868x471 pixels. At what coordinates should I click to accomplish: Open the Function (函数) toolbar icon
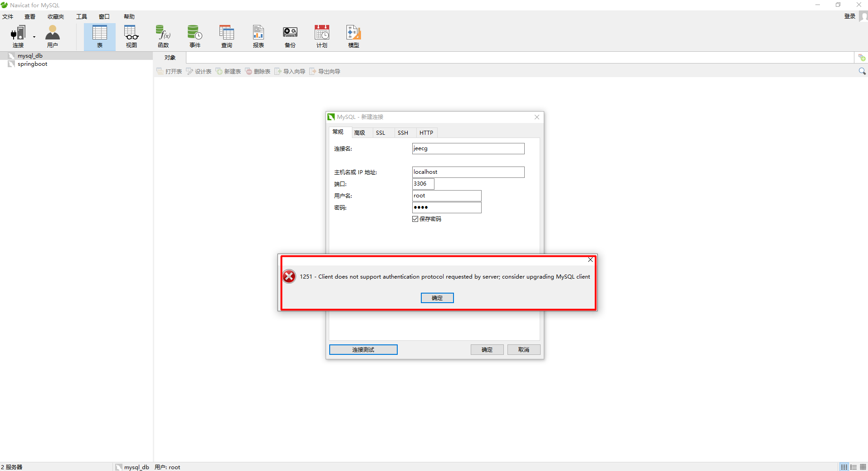click(x=163, y=36)
